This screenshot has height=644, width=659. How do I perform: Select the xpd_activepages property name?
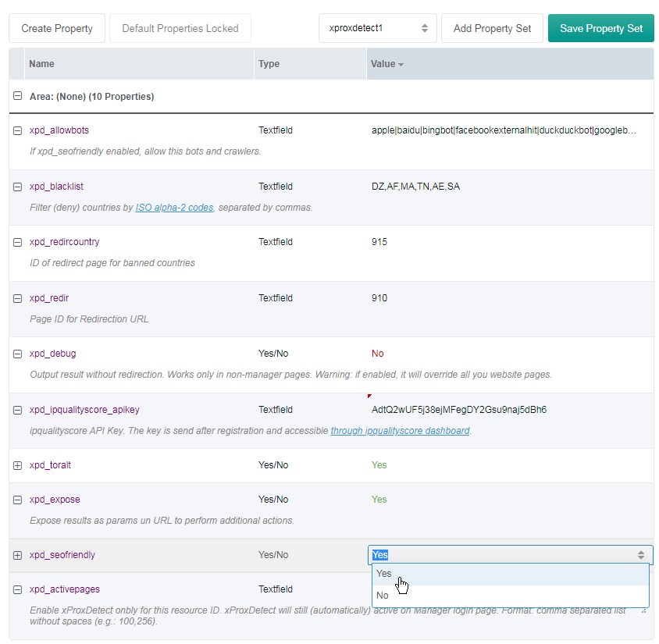(x=64, y=589)
